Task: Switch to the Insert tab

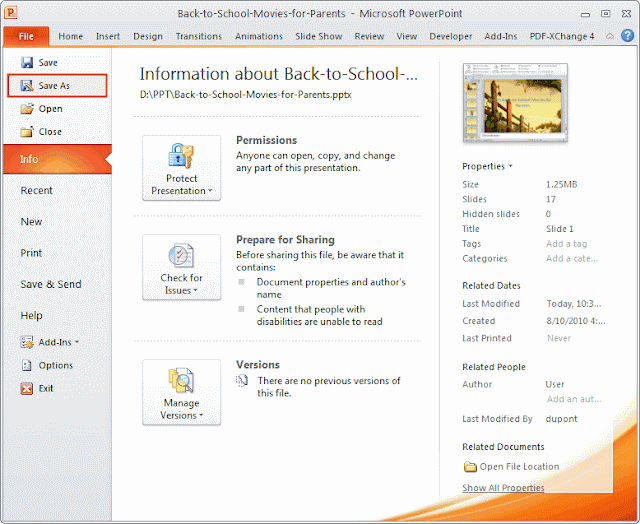Action: pos(108,36)
